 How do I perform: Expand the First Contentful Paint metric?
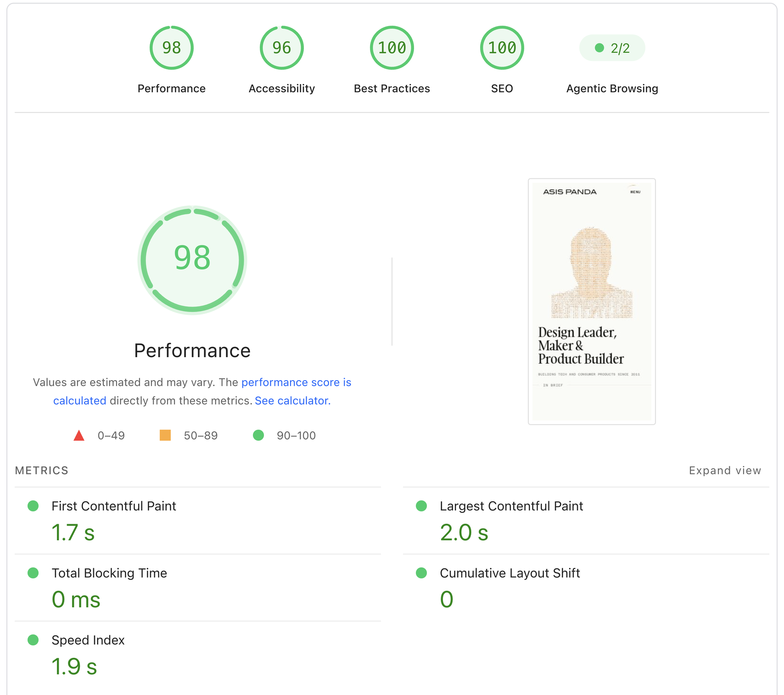[x=198, y=521]
